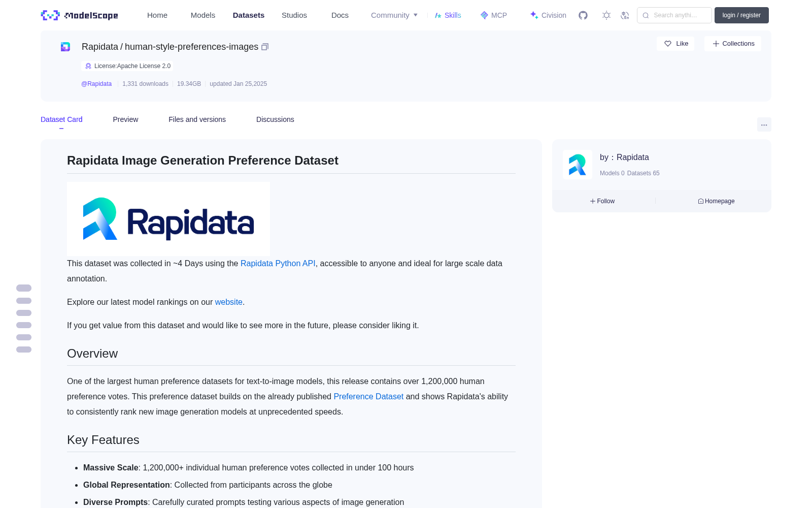This screenshot has height=508, width=812.
Task: Go to the Home menu item
Action: coord(157,15)
